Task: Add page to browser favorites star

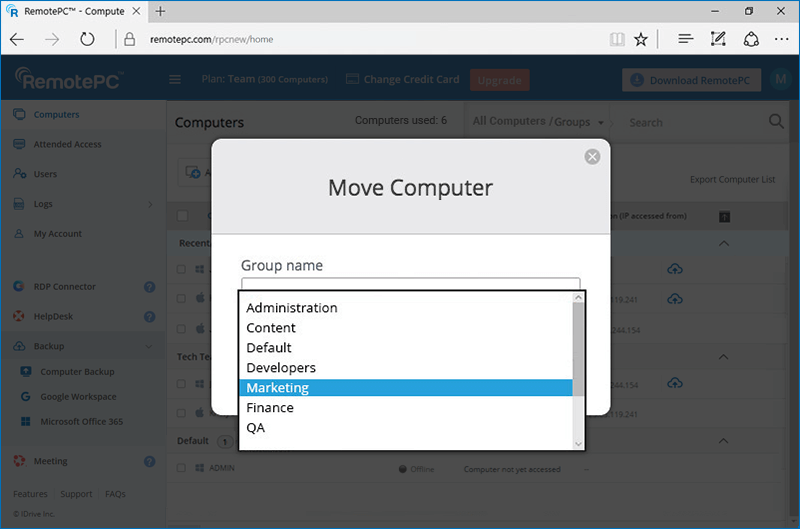Action: 641,39
